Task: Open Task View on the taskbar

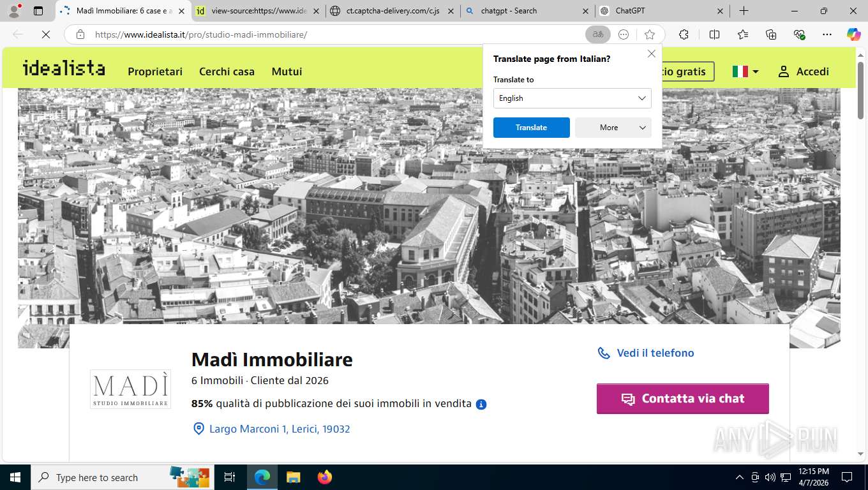Action: [230, 477]
